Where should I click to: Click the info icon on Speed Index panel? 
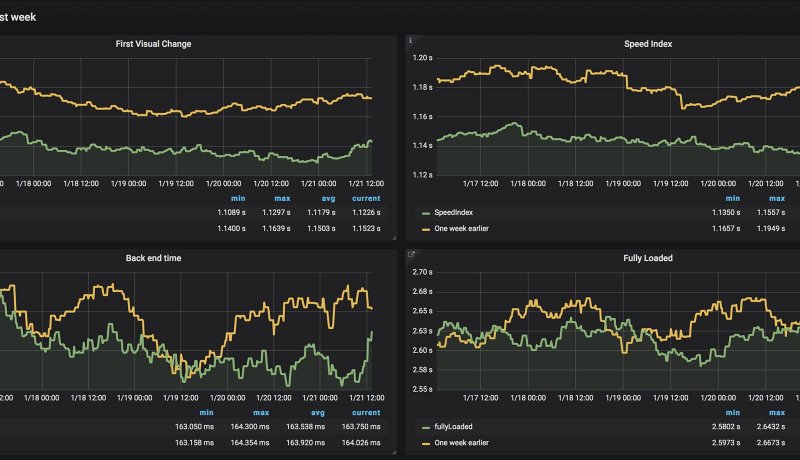tap(410, 40)
